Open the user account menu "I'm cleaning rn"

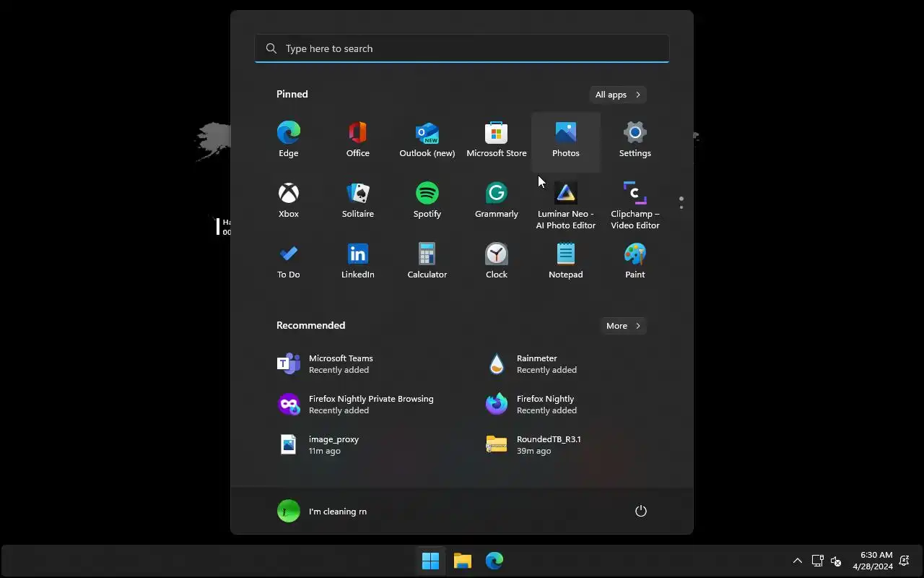[323, 511]
